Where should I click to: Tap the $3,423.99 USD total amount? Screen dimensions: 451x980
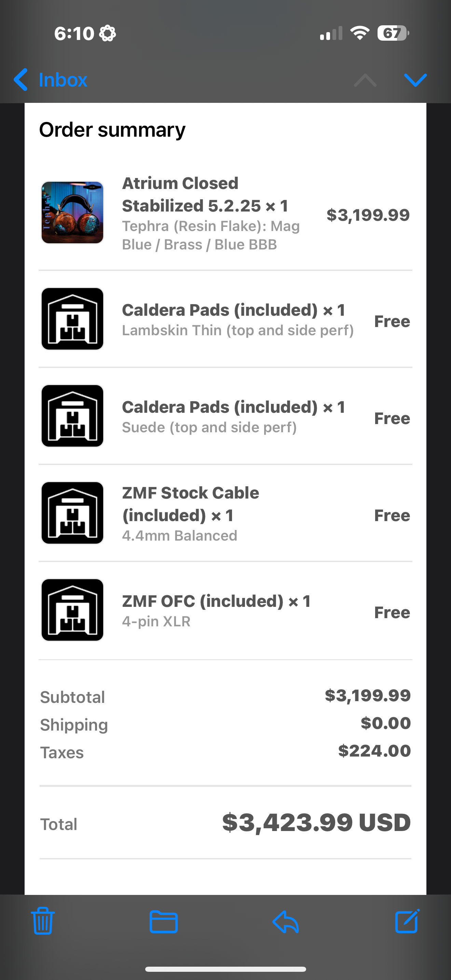point(316,822)
